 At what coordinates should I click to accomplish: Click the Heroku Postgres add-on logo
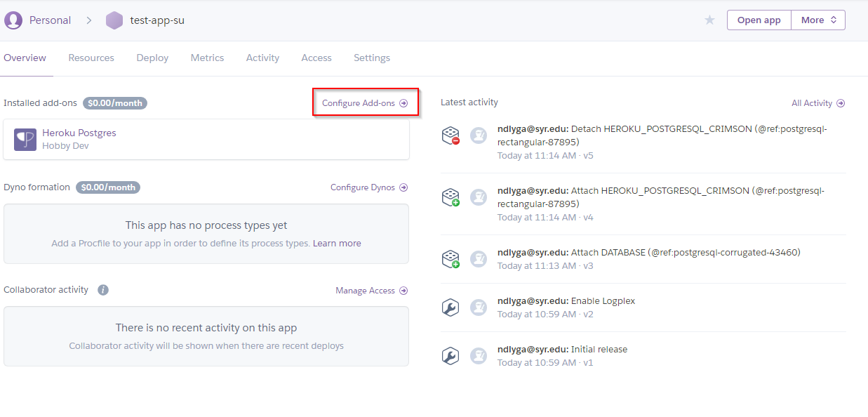pyautogui.click(x=25, y=140)
